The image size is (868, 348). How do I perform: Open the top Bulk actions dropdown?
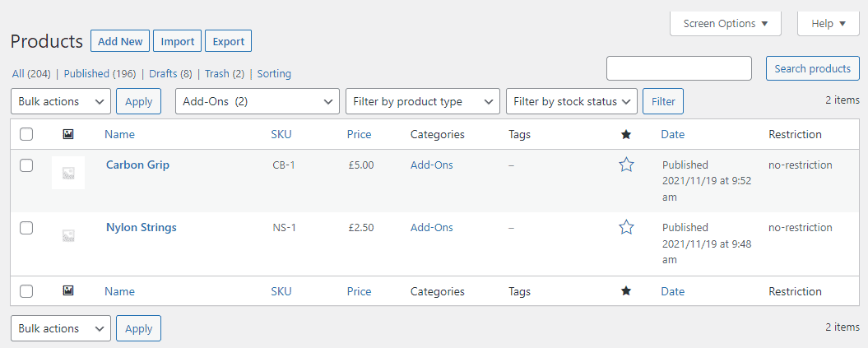coord(61,101)
